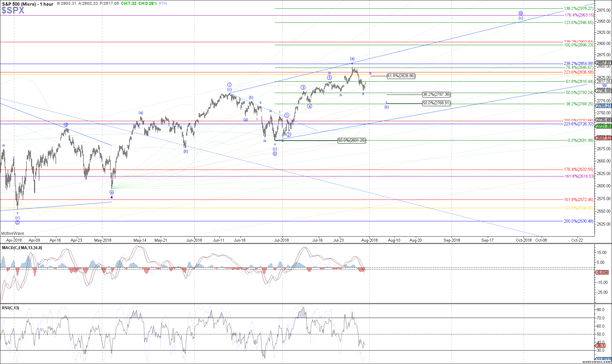Click the RTH session label
The image size is (612, 364).
coord(163,3)
